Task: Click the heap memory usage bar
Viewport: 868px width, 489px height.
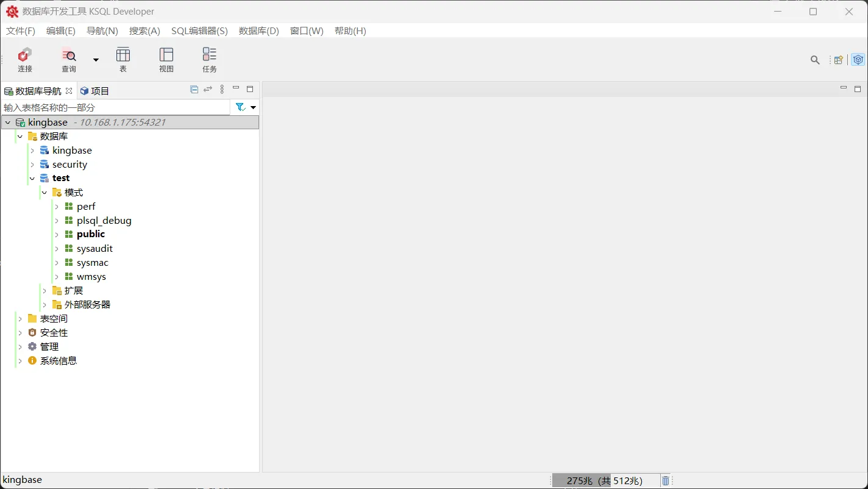Action: (603, 480)
